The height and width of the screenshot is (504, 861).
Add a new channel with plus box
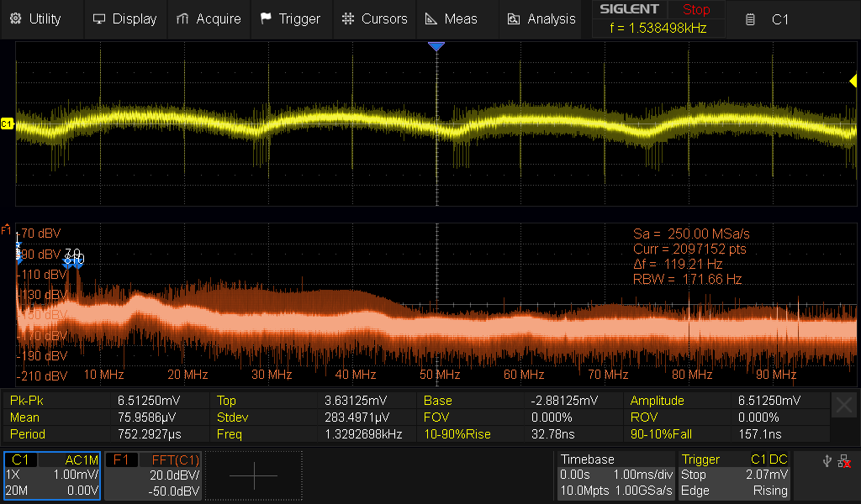253,475
